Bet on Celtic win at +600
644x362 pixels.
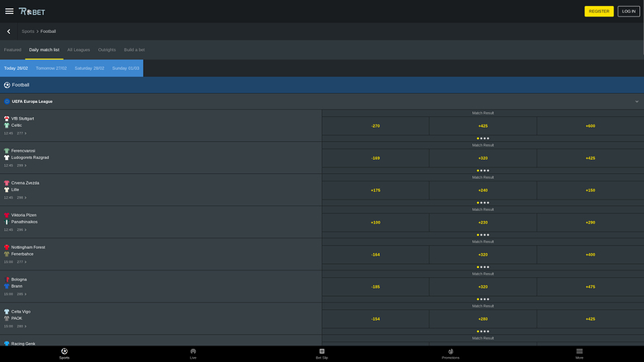tap(590, 126)
